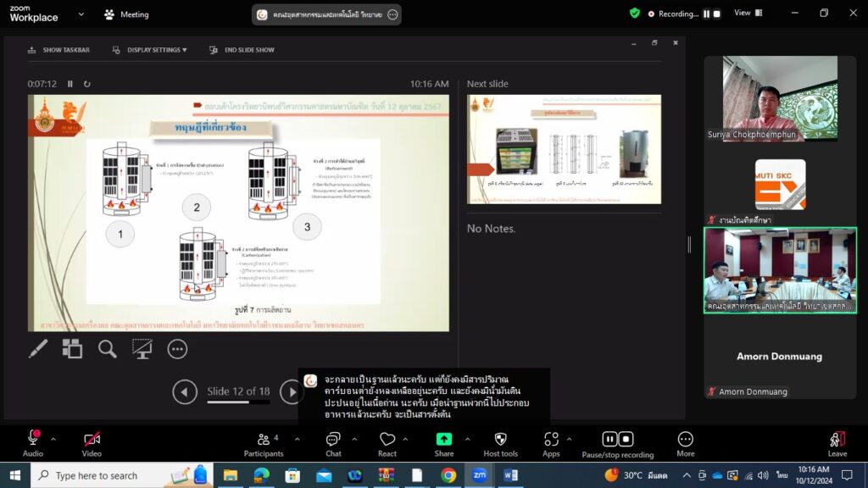Click the Next slide preview thumbnail
This screenshot has height=488, width=868.
point(564,149)
